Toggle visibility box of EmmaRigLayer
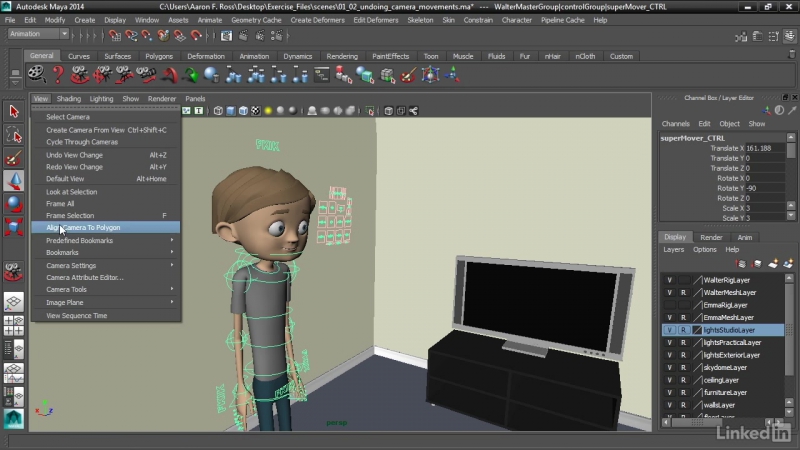The height and width of the screenshot is (450, 800). tap(669, 305)
